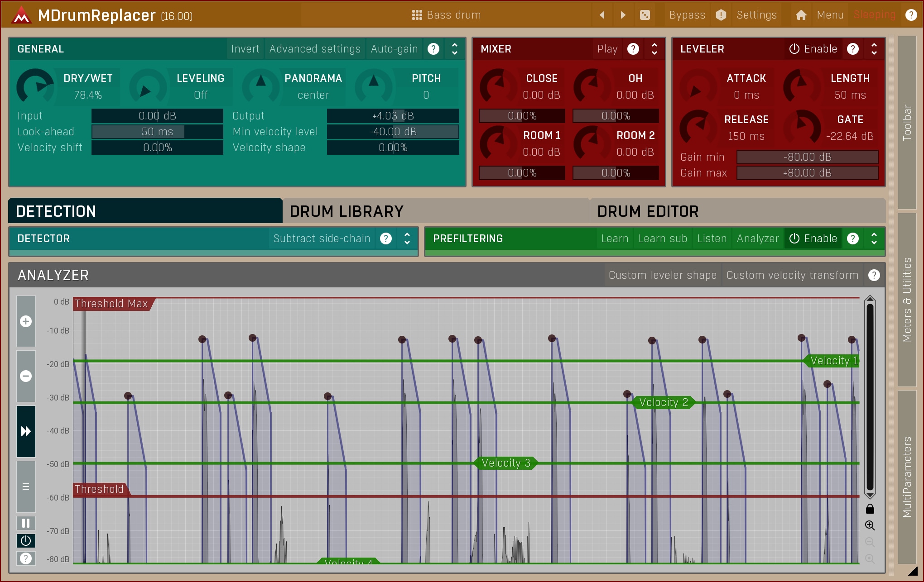This screenshot has width=924, height=582.
Task: Expand LEVELER panel with up-down arrows
Action: 874,49
